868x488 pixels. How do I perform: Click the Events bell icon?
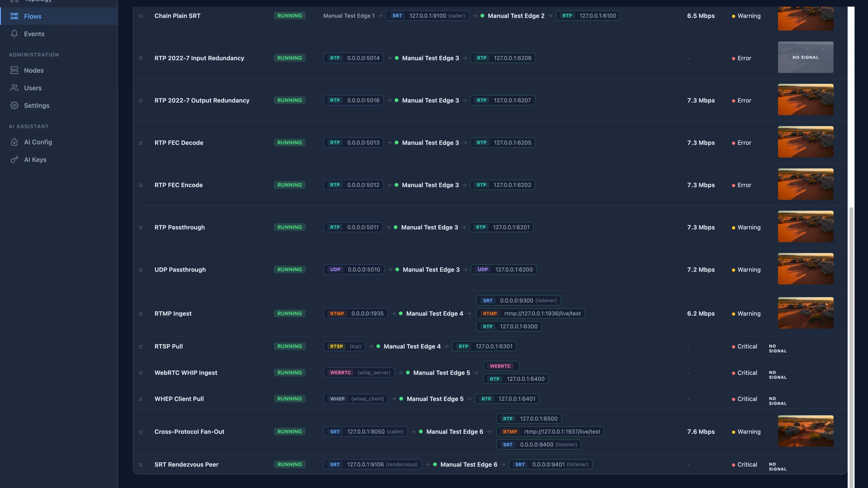14,34
